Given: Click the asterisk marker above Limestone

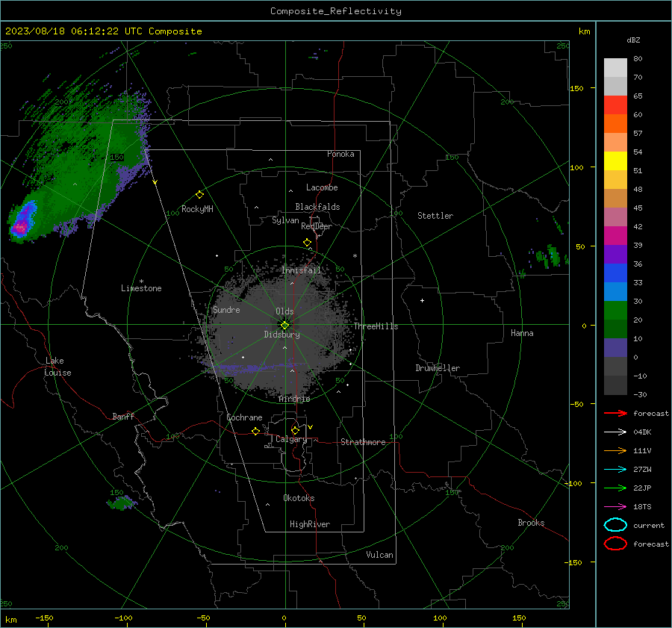Looking at the screenshot, I should (141, 282).
